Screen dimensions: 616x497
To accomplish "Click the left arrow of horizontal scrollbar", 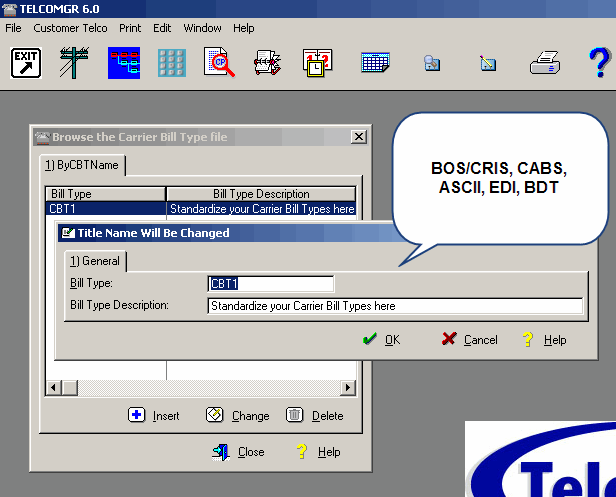I will point(53,388).
